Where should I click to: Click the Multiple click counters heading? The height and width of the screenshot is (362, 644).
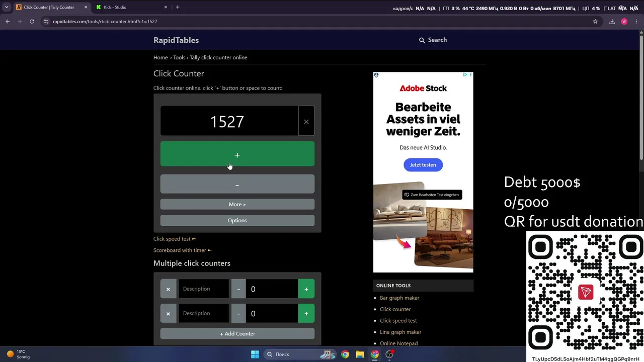192,263
